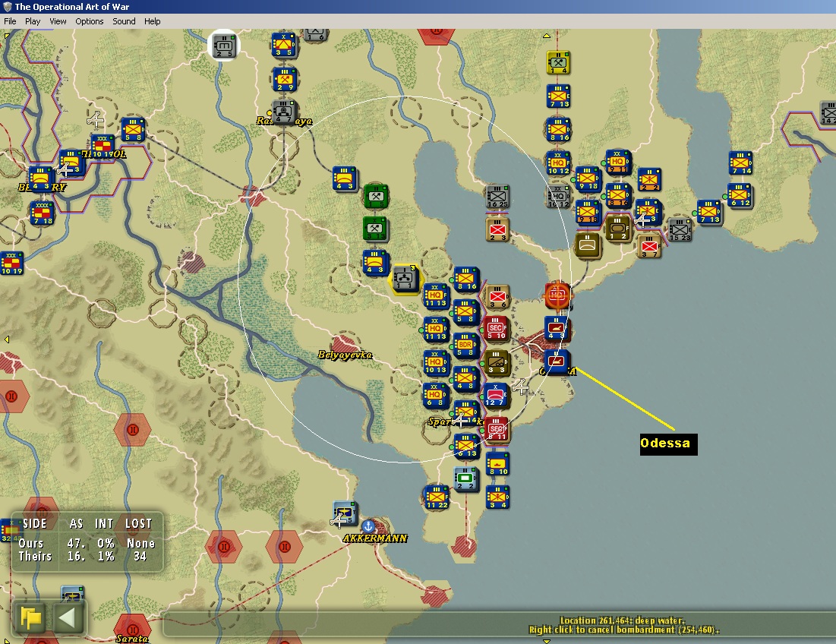This screenshot has height=644, width=836.
Task: Select the light-blue unit marked 2 2
Action: point(465,478)
